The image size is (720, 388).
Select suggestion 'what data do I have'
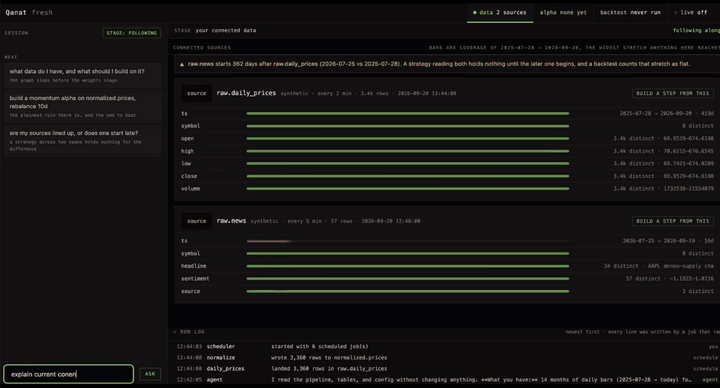click(83, 75)
